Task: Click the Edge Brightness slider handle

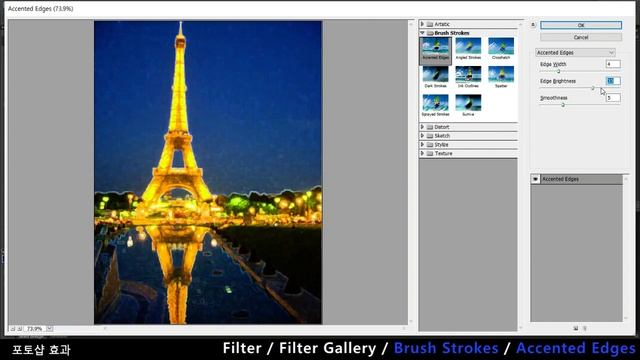Action: pos(593,88)
